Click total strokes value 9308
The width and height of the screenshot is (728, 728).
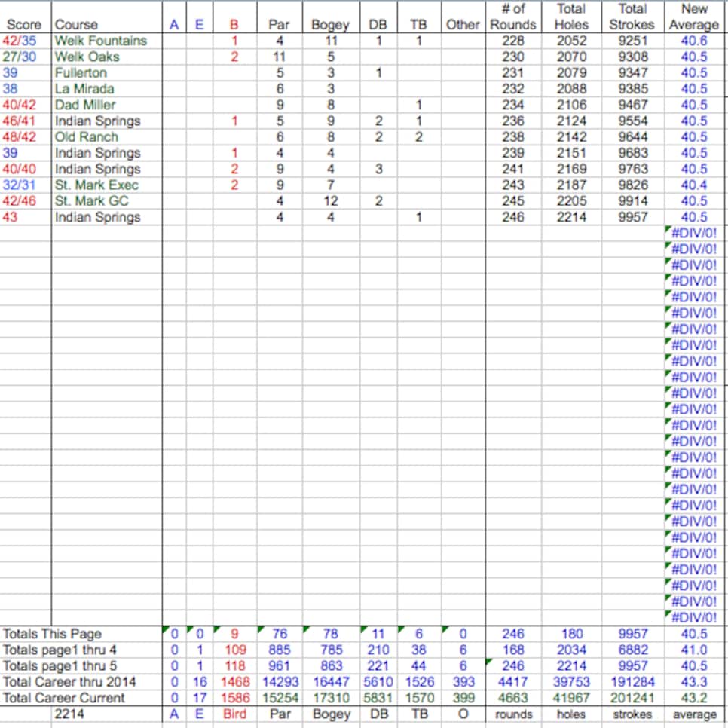(x=633, y=57)
